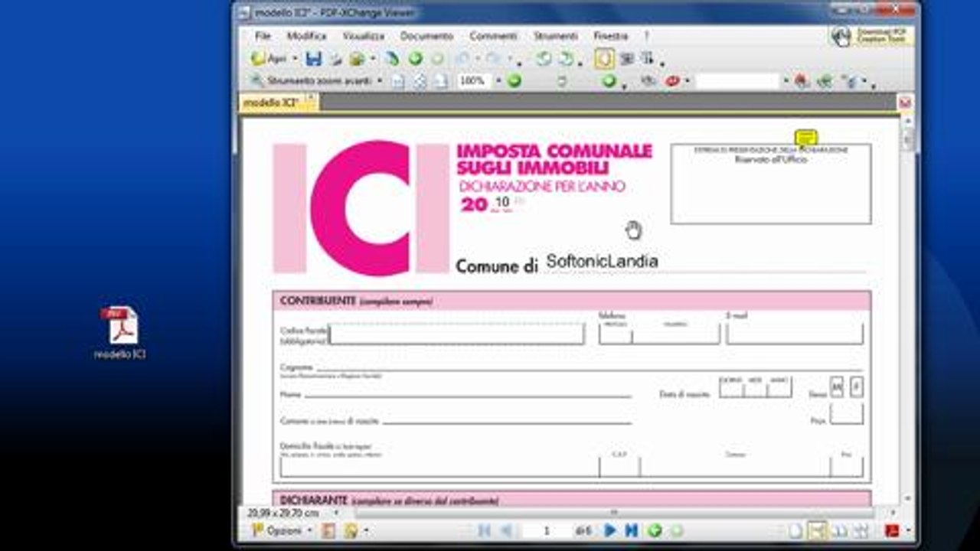
Task: Click the C.A.P. field in Domicilio Fiscale
Action: tap(619, 465)
